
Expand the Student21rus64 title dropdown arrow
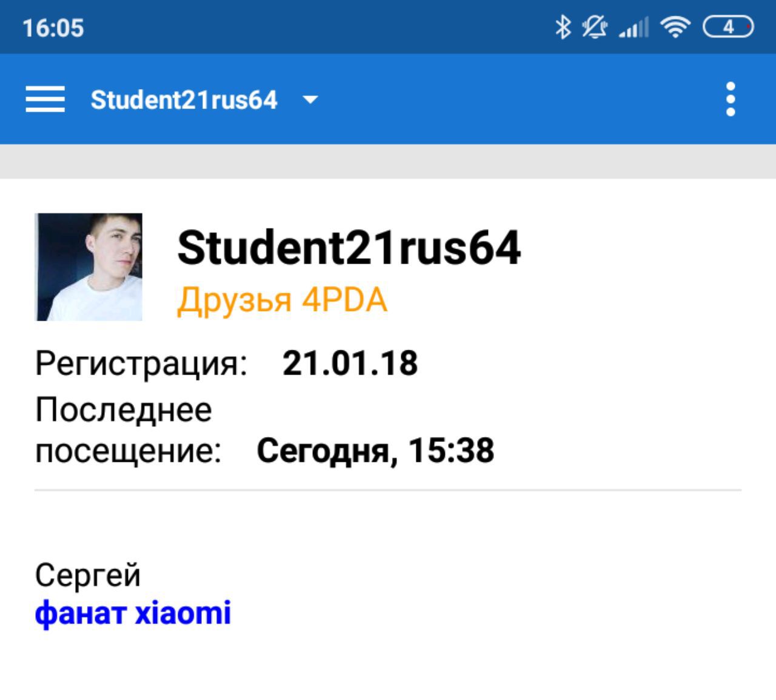click(x=310, y=99)
